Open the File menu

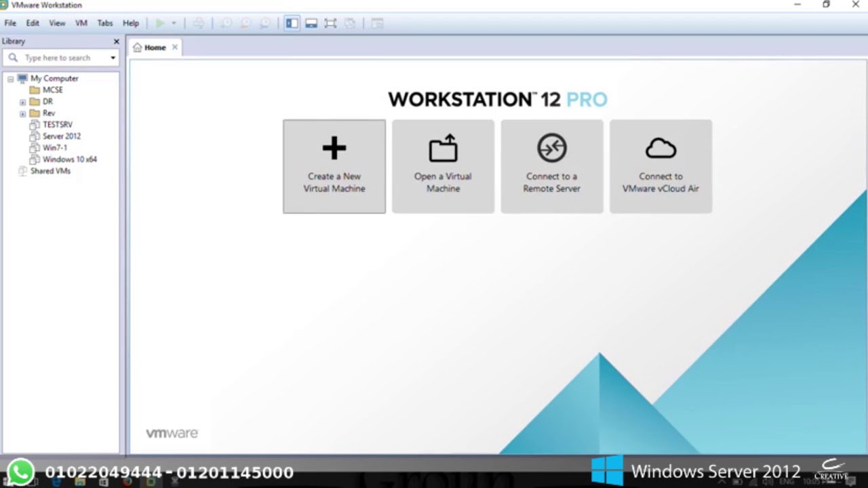coord(10,23)
